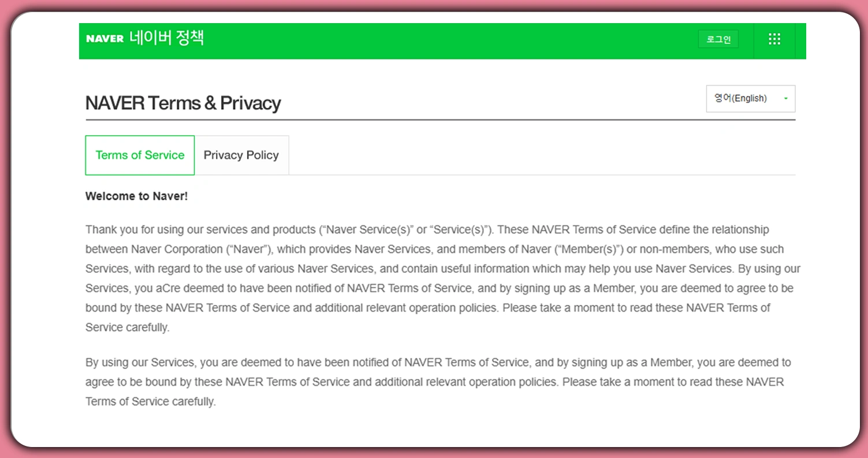The image size is (868, 458).
Task: Click the Welcome to Naver! heading
Action: point(136,196)
